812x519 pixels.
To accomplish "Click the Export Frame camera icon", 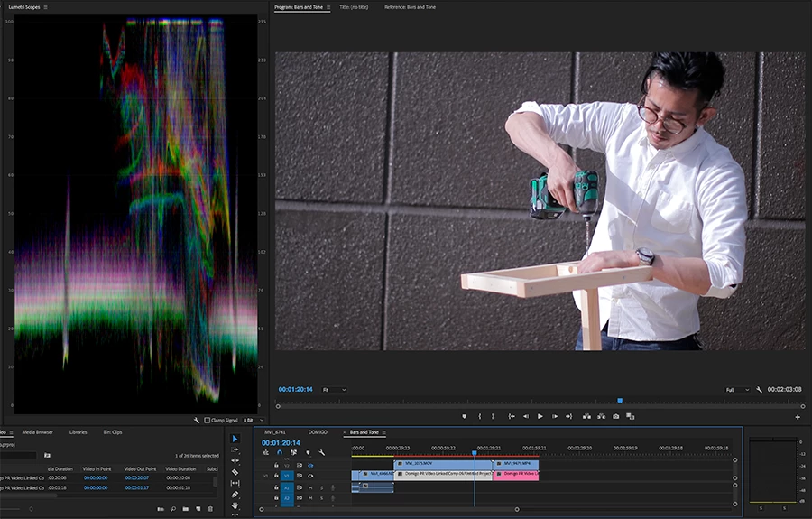I will pos(616,416).
